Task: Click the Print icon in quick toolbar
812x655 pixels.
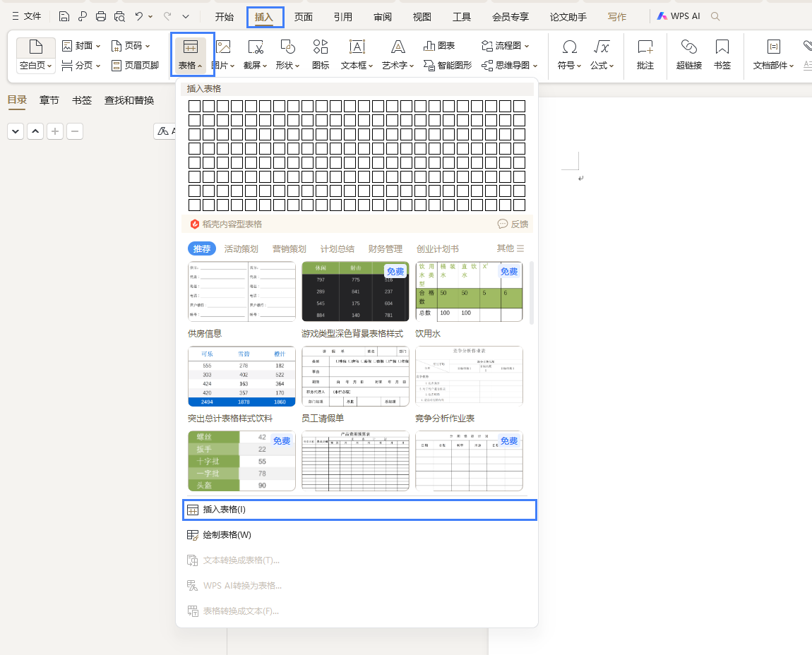Action: pyautogui.click(x=101, y=16)
